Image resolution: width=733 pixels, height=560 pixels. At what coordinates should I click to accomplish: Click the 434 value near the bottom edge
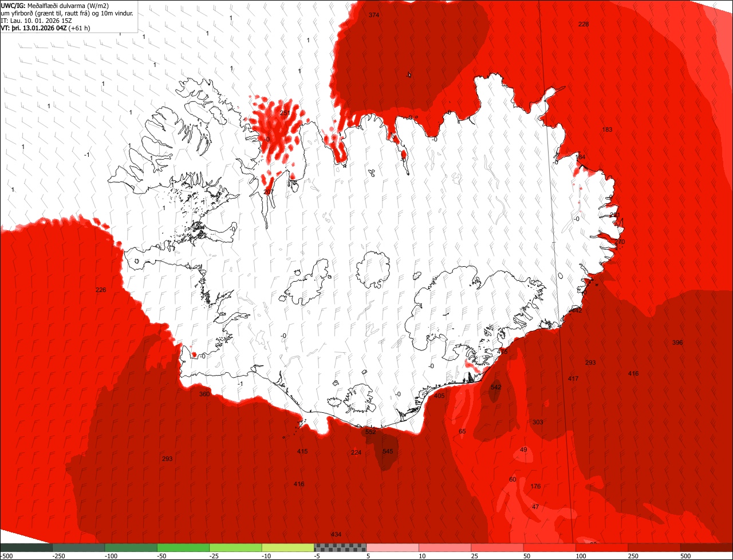[x=336, y=534]
